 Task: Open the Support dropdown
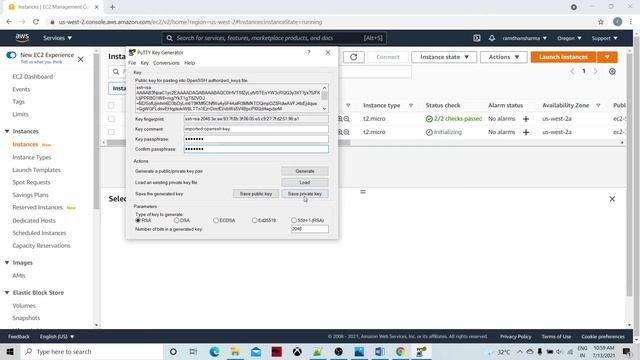604,38
